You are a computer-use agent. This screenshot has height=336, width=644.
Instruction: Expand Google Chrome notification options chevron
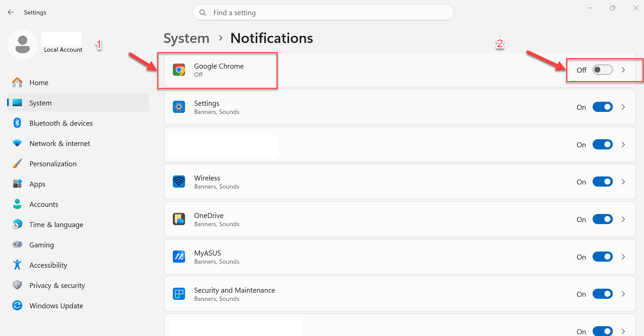click(x=623, y=70)
